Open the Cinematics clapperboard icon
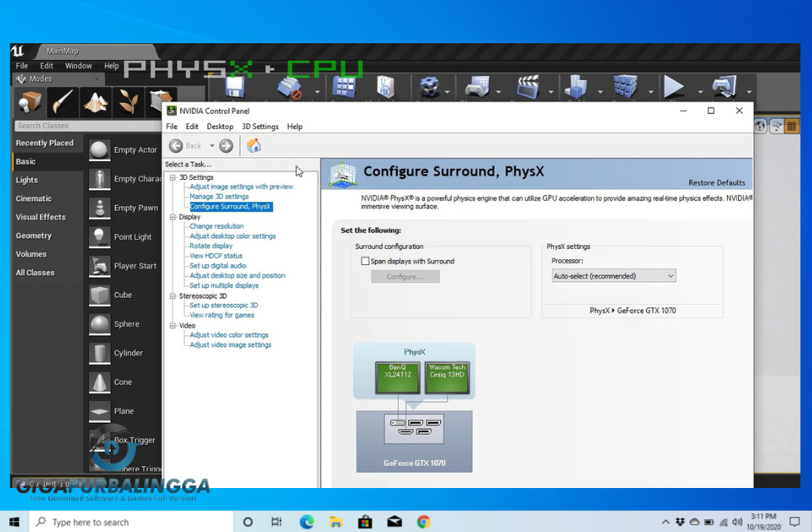This screenshot has width=812, height=532. 529,88
